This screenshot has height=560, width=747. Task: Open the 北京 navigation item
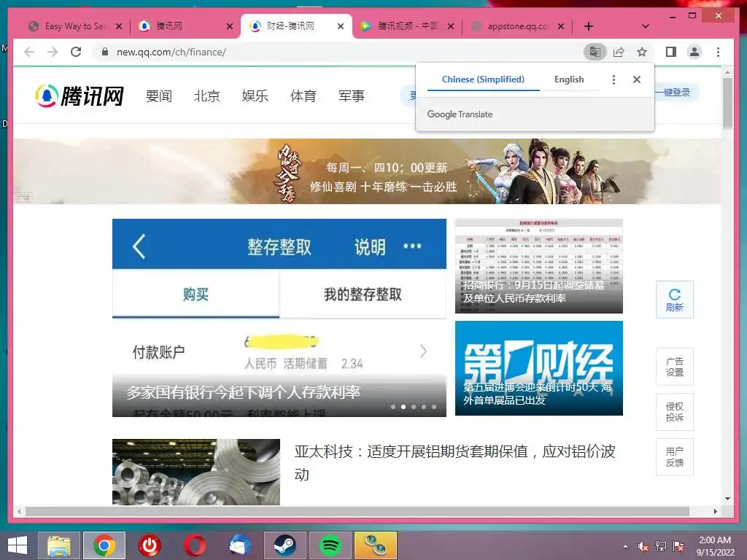pyautogui.click(x=206, y=96)
